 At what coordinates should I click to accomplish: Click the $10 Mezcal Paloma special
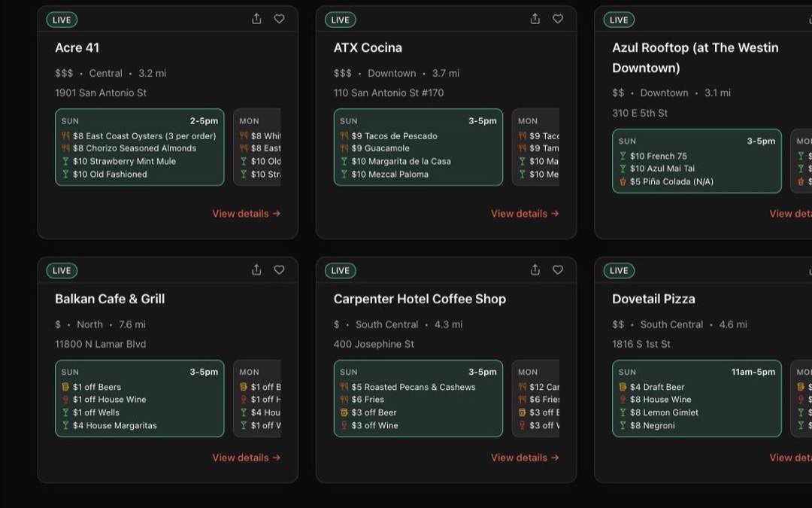coord(390,174)
